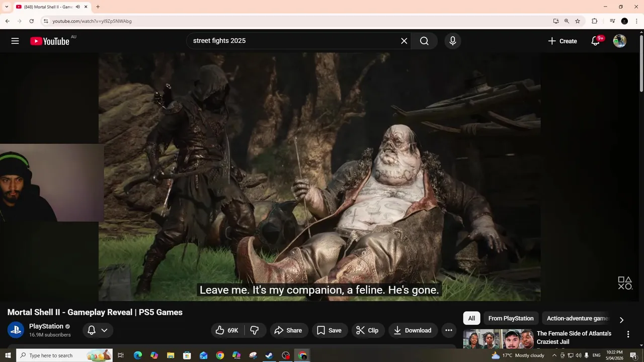Click the page vertical scrollbar thumb
Viewport: 644px width, 362px height.
(641, 64)
